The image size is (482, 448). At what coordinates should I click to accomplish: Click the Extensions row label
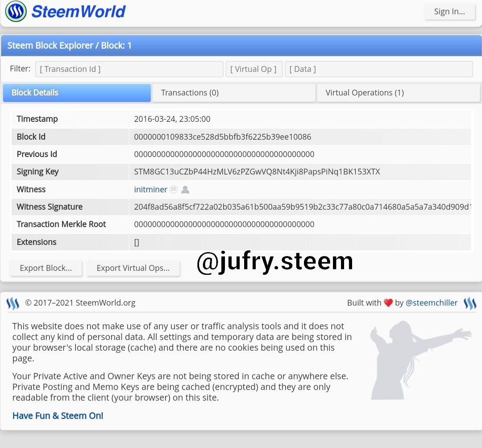pos(37,242)
